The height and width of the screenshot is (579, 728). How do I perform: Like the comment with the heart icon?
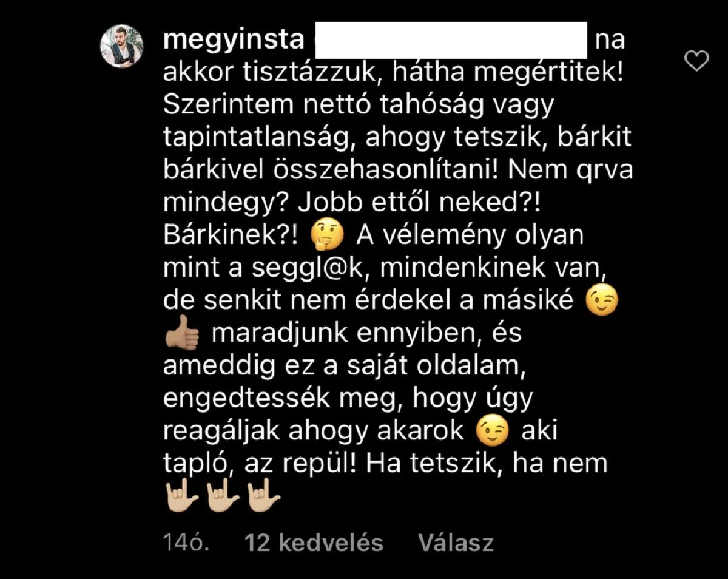[x=696, y=61]
